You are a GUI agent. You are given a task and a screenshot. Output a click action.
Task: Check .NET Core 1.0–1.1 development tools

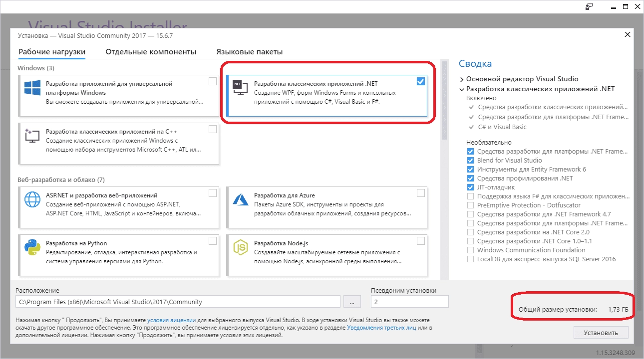point(470,241)
